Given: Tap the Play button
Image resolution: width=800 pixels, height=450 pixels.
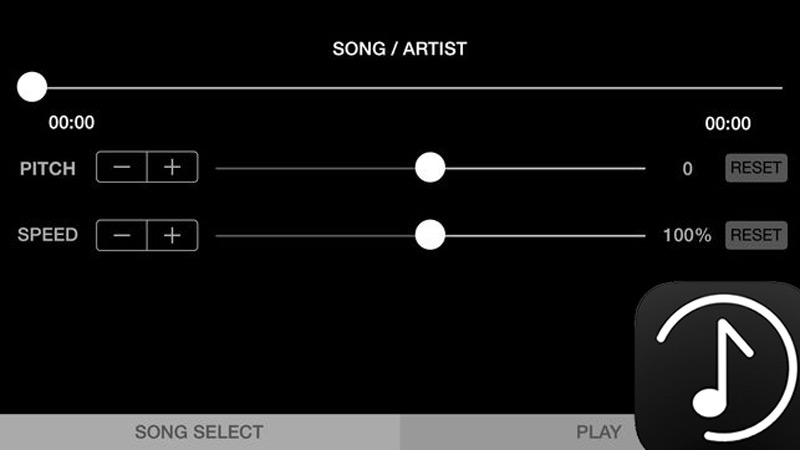Looking at the screenshot, I should click(598, 432).
